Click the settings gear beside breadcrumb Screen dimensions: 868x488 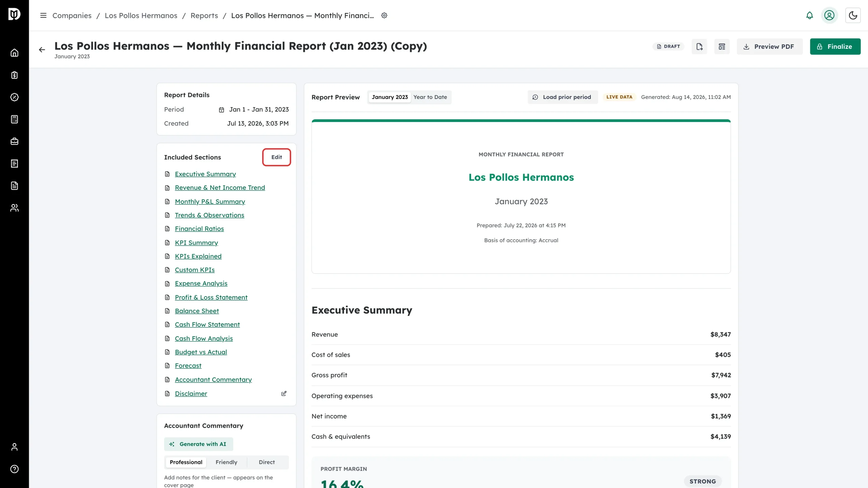point(384,16)
